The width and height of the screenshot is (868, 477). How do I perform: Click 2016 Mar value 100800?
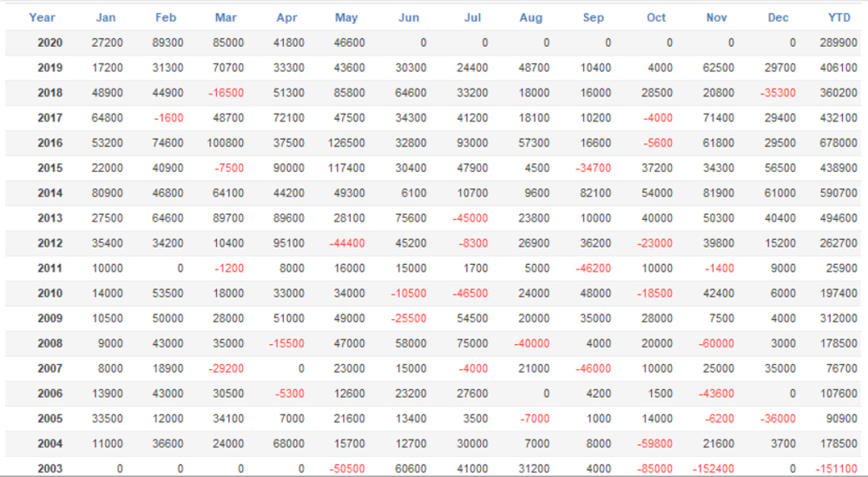coord(226,143)
